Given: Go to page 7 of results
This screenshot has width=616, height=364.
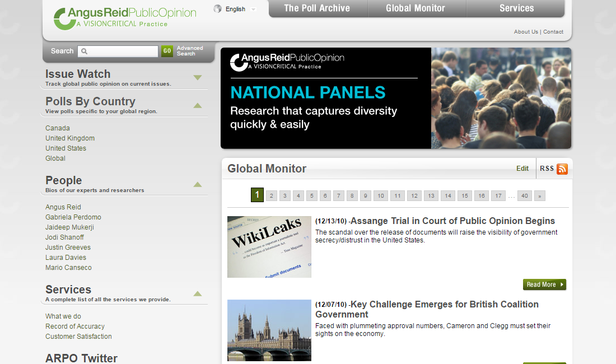Looking at the screenshot, I should coord(339,195).
